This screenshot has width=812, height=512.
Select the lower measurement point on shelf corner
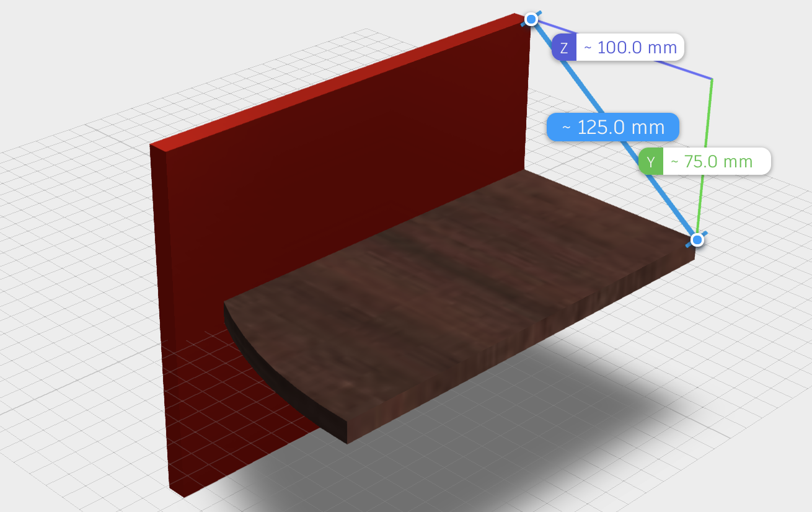[x=698, y=239]
